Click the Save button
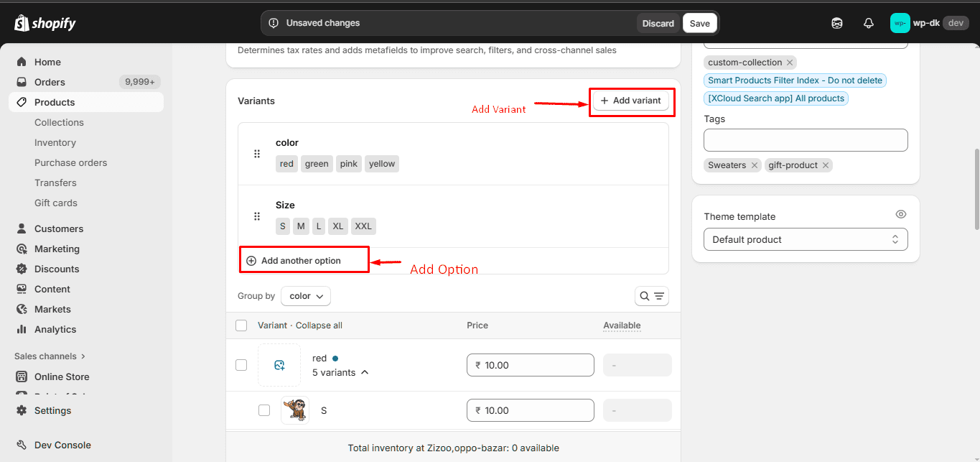Image resolution: width=980 pixels, height=462 pixels. pos(699,23)
